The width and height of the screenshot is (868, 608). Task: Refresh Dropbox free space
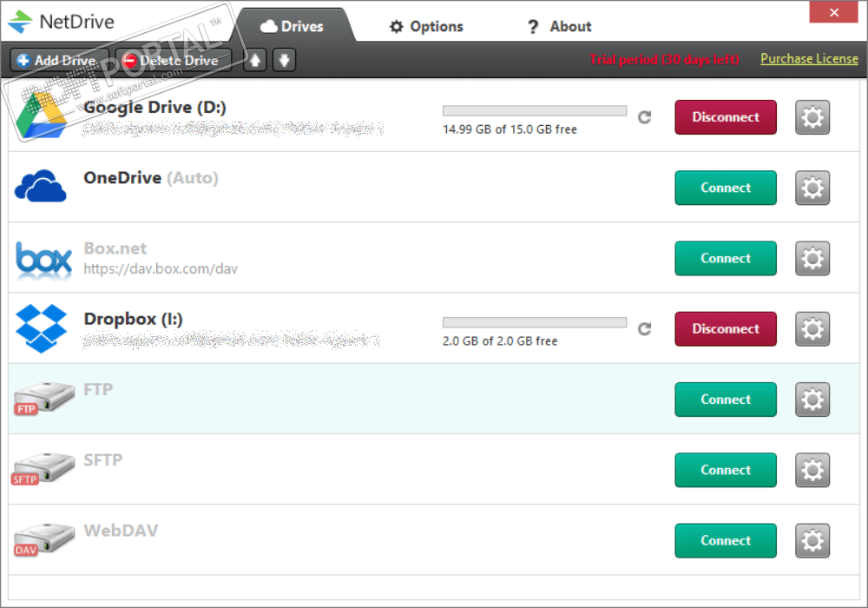644,329
